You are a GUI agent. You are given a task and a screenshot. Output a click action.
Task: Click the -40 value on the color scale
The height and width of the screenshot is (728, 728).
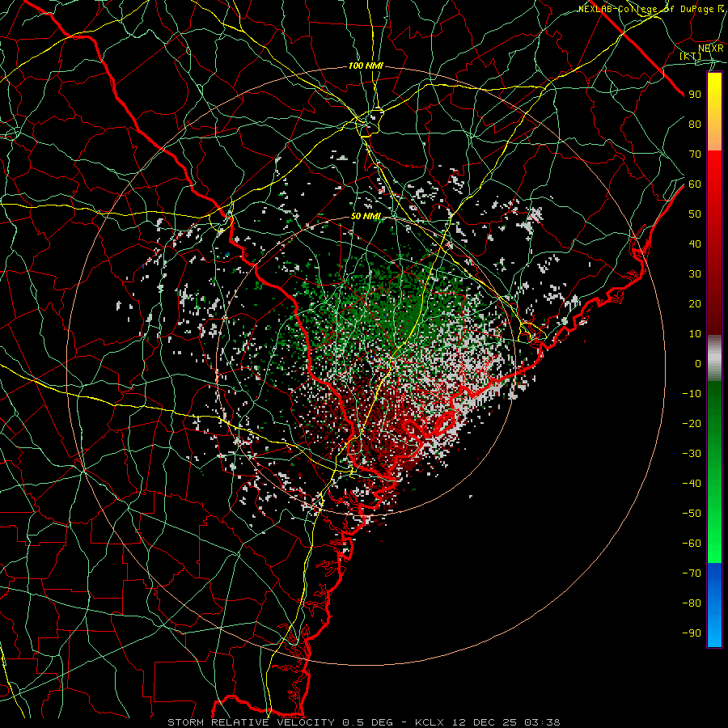point(692,484)
